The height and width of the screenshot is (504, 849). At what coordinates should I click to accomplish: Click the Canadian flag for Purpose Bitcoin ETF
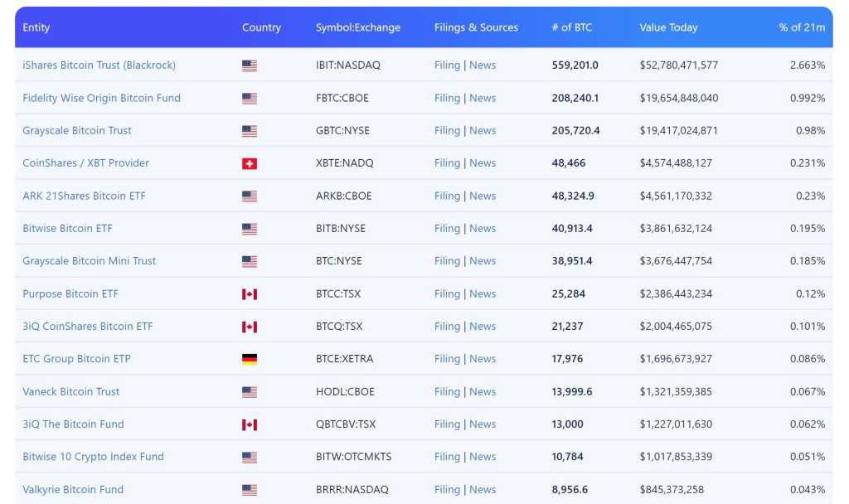[249, 294]
